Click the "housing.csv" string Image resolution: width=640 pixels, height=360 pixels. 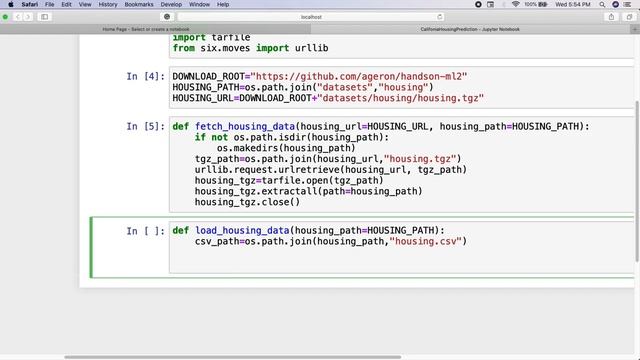pos(425,241)
